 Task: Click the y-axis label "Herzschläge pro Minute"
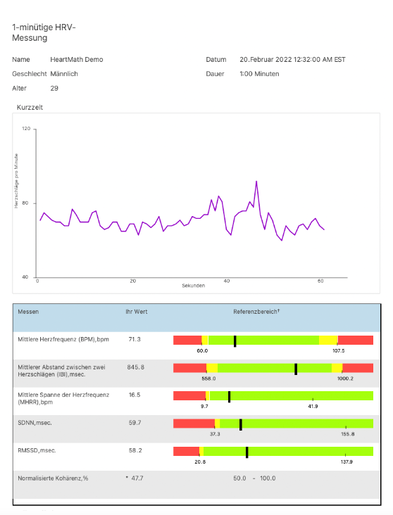click(x=16, y=181)
